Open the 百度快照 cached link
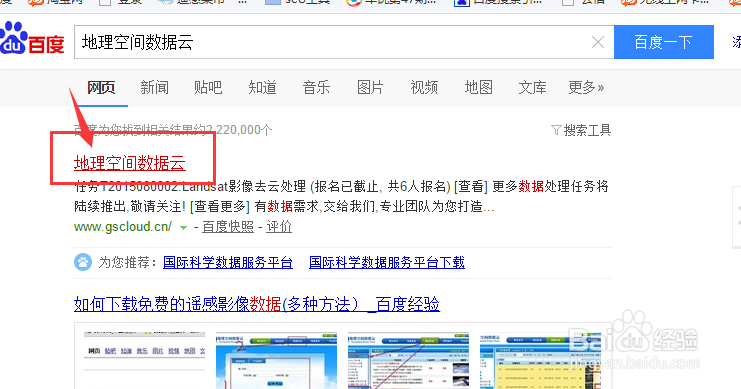741x389 pixels. coord(228,227)
